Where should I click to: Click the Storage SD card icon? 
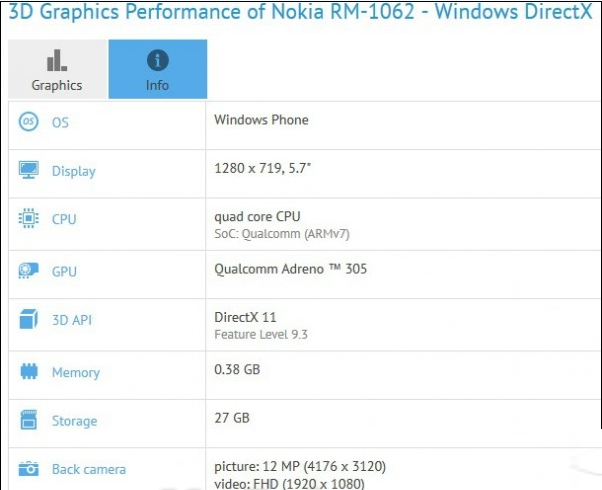(28, 420)
